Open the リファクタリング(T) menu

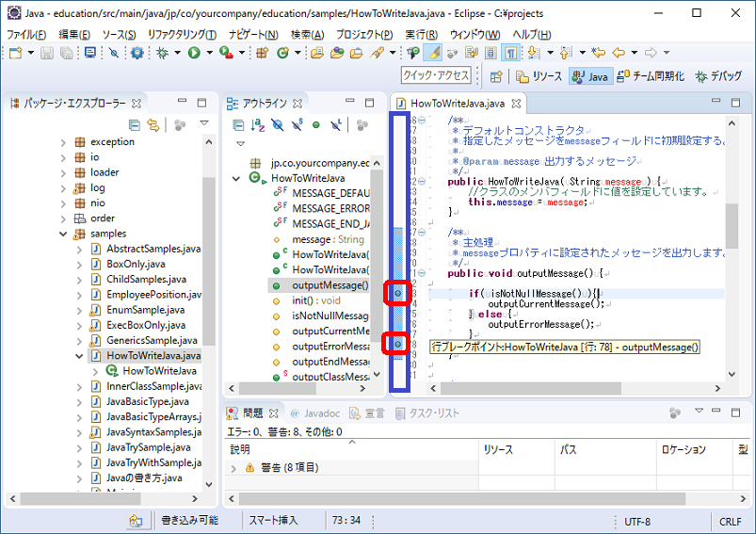pos(183,35)
